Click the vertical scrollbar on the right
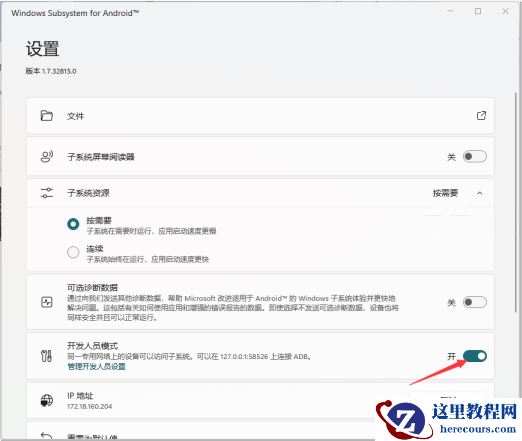Image resolution: width=522 pixels, height=441 pixels. click(x=515, y=203)
